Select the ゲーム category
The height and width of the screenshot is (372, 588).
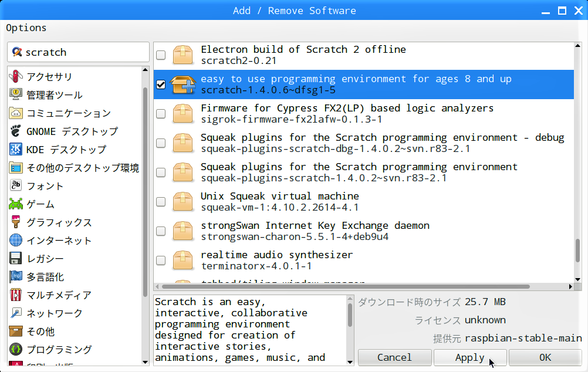(75, 204)
